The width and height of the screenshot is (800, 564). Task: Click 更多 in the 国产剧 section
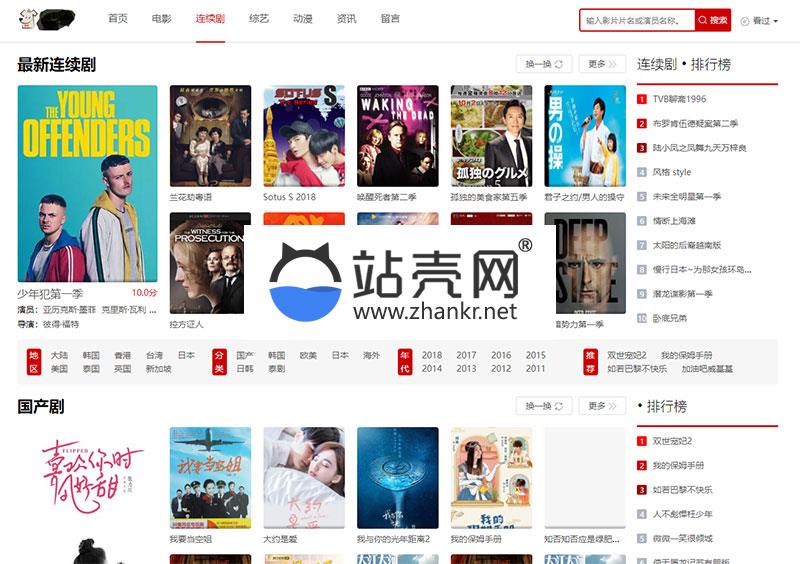coord(602,406)
